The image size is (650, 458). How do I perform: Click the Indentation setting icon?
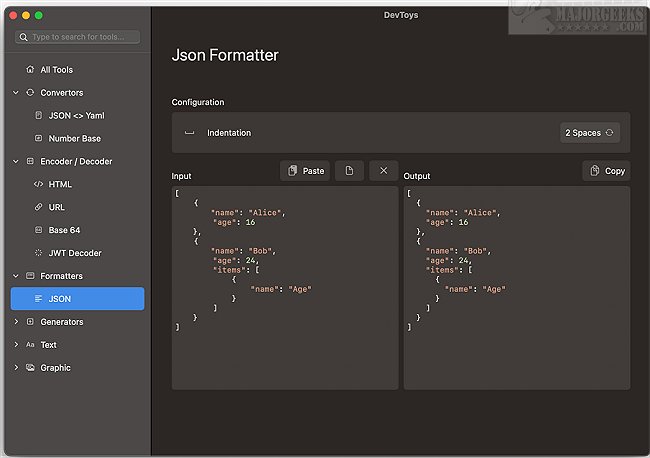[x=189, y=133]
